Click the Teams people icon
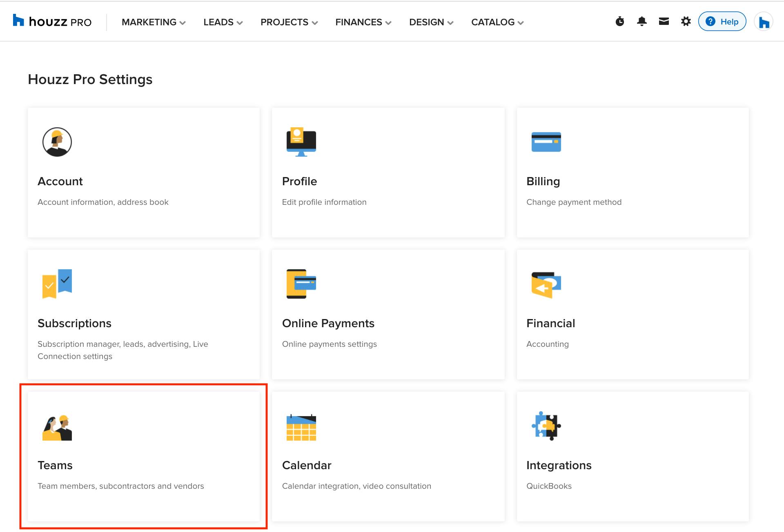Viewport: 784px width, 532px height. point(57,427)
